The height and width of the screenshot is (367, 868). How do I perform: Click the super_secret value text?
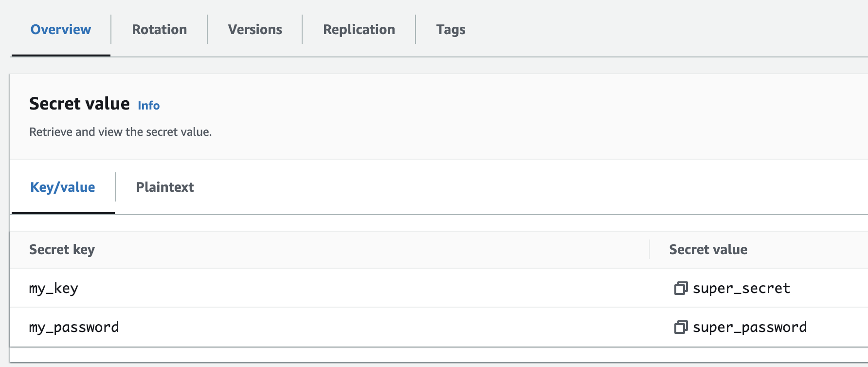point(741,288)
